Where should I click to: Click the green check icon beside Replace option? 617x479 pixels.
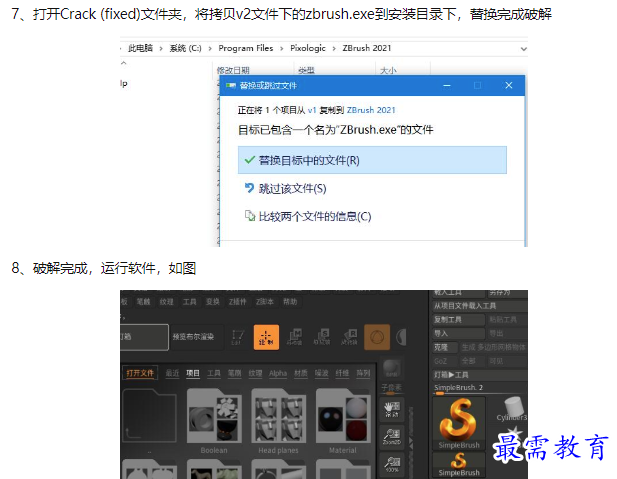(249, 160)
